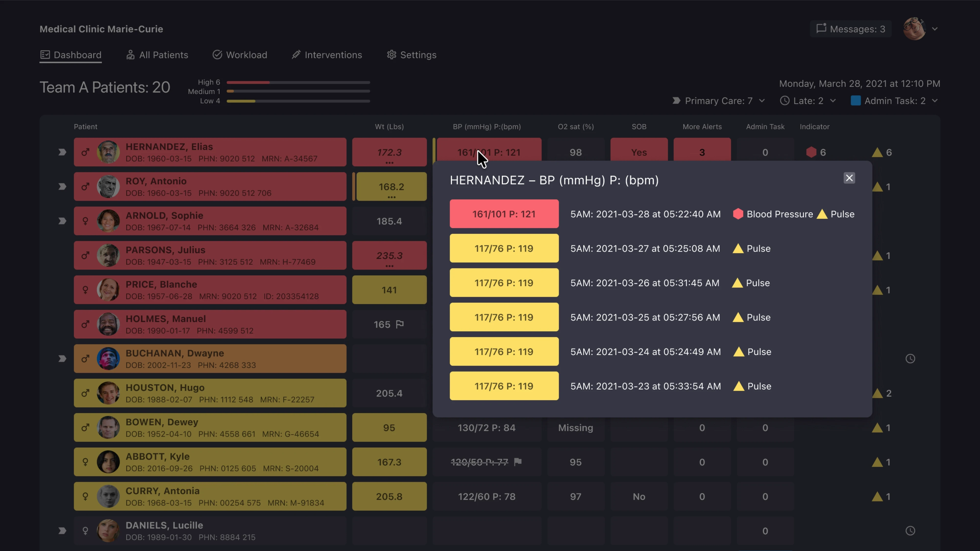Click the Primary Care tag icon
Image resolution: width=980 pixels, height=551 pixels.
676,101
